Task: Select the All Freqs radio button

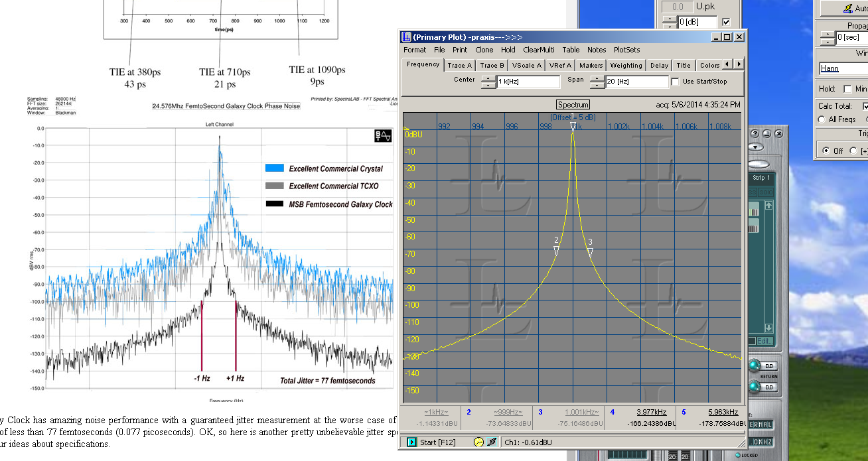Action: pyautogui.click(x=822, y=119)
